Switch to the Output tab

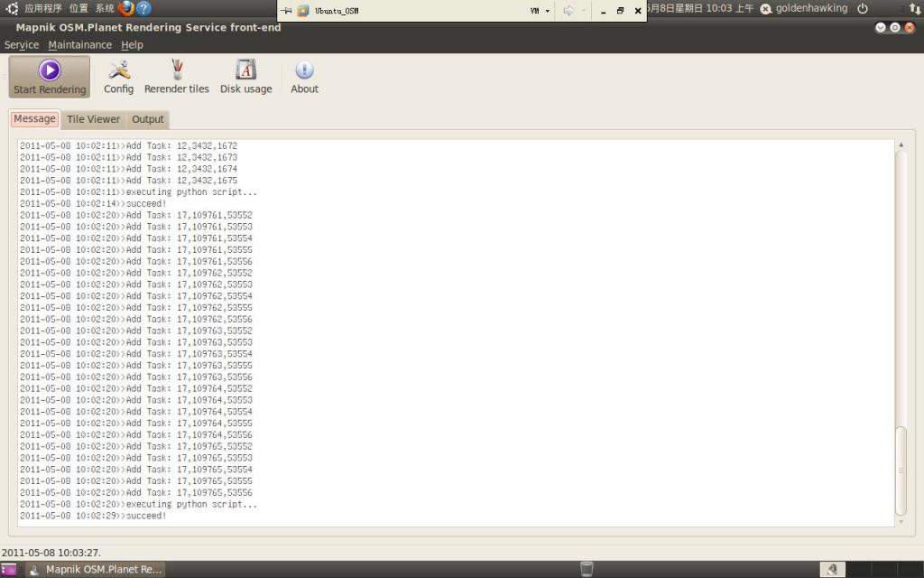point(148,119)
